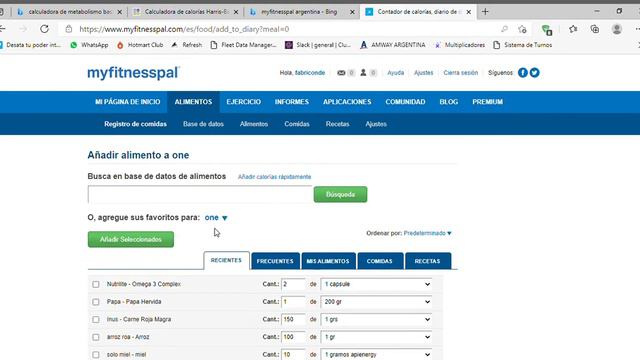Close the 'calculadora de metabolismo' tab
Image resolution: width=640 pixels, height=360 pixels.
coord(120,12)
